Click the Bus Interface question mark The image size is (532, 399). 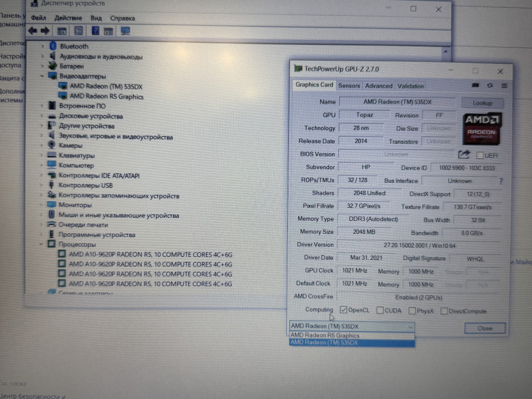coord(501,181)
